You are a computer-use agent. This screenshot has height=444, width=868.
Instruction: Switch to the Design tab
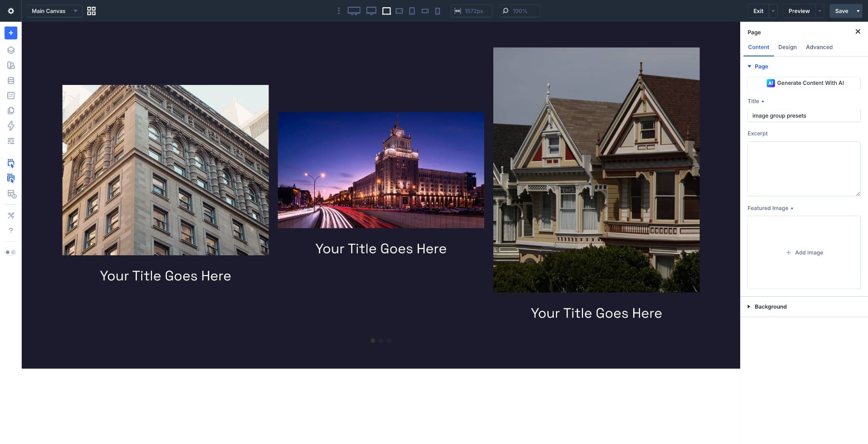[x=787, y=47]
